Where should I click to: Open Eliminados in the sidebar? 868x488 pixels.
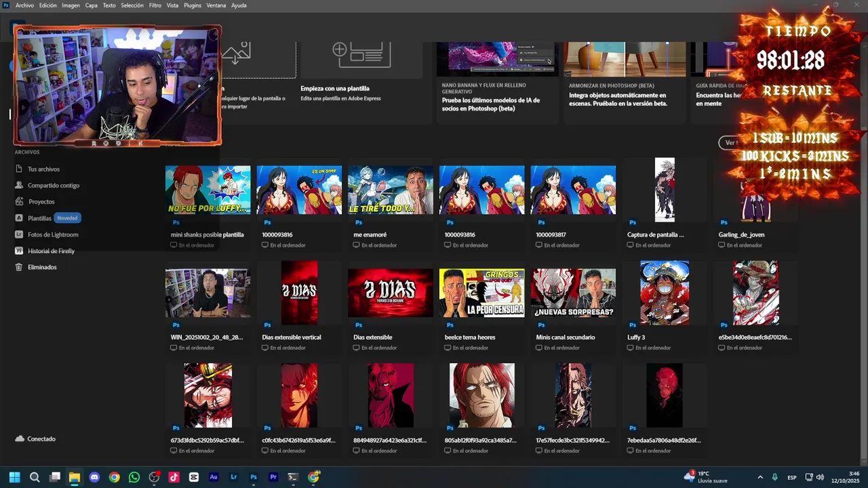[42, 267]
